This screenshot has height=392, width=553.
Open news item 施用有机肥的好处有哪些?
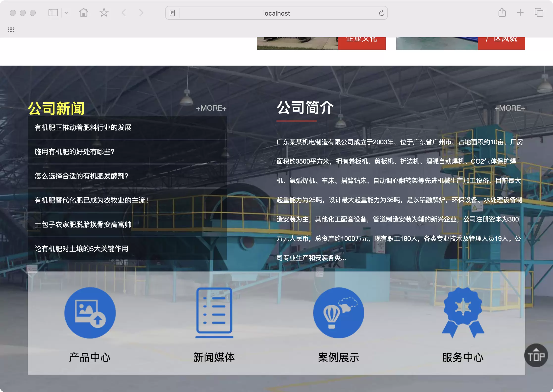(127, 152)
